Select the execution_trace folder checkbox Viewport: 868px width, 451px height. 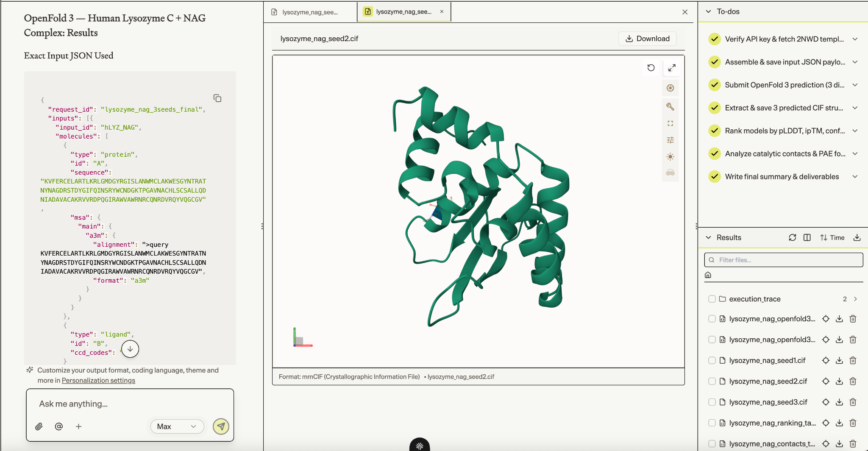click(712, 299)
